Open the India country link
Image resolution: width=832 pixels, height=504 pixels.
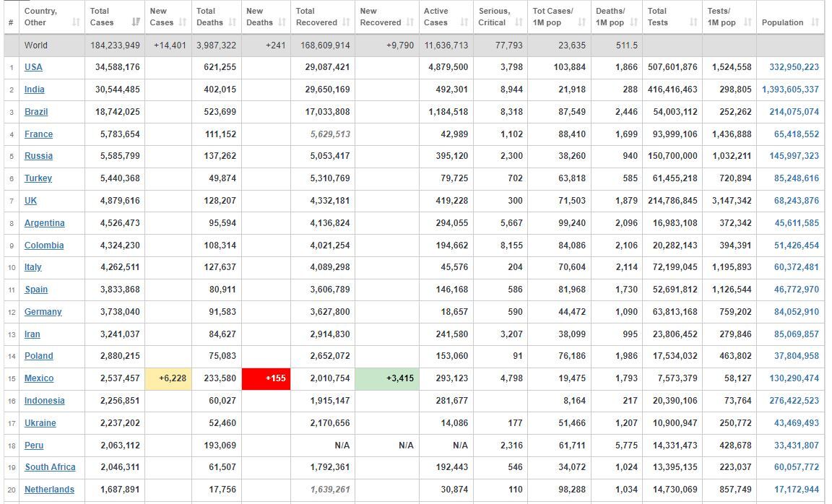35,90
